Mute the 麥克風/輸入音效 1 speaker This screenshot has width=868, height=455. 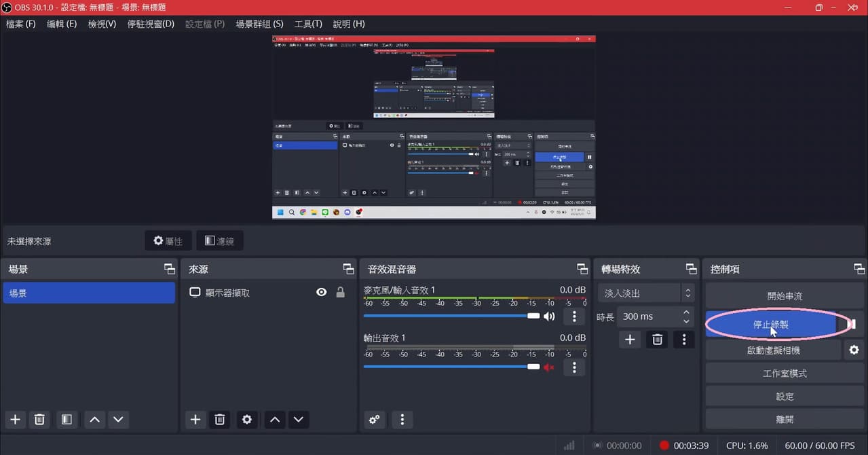(549, 316)
